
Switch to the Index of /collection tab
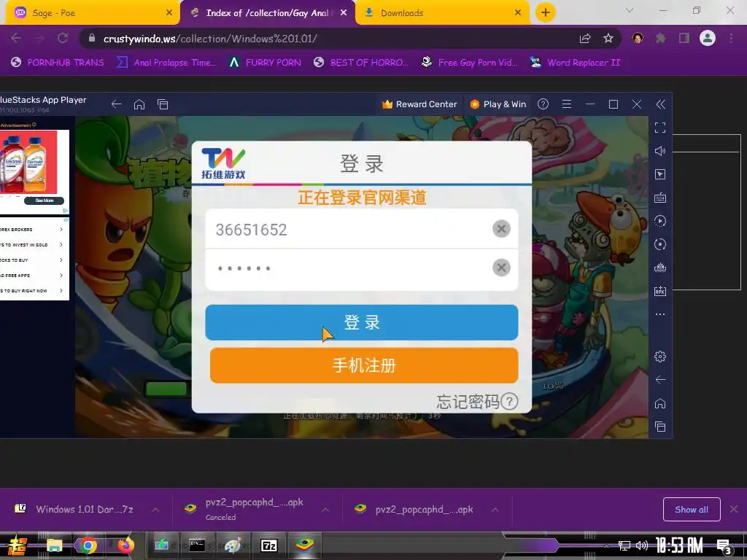click(x=268, y=13)
